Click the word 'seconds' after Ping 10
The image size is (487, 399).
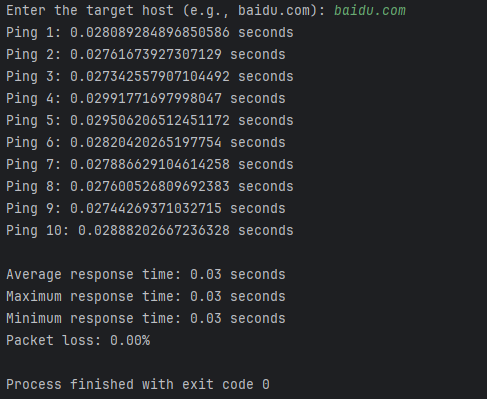click(266, 231)
